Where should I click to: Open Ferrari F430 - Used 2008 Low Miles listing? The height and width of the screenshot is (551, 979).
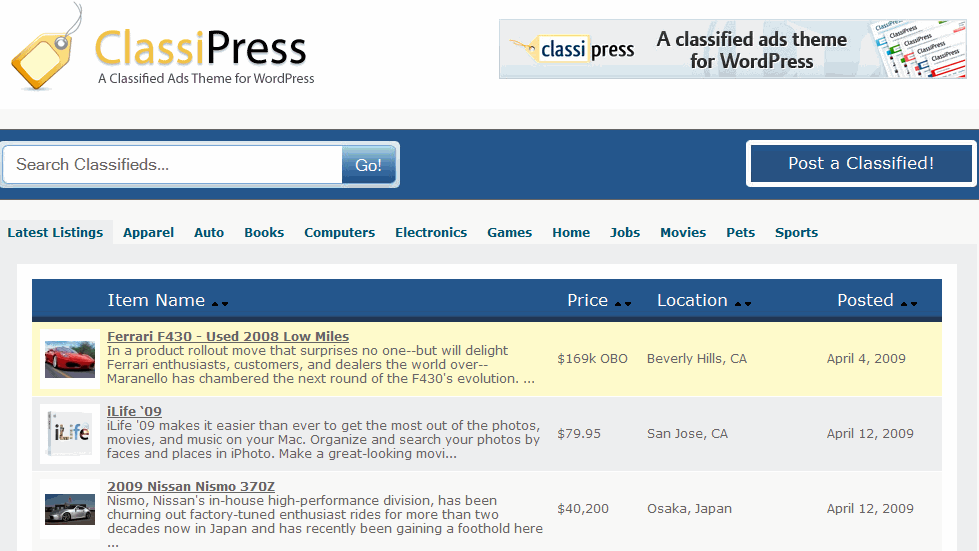coord(228,336)
